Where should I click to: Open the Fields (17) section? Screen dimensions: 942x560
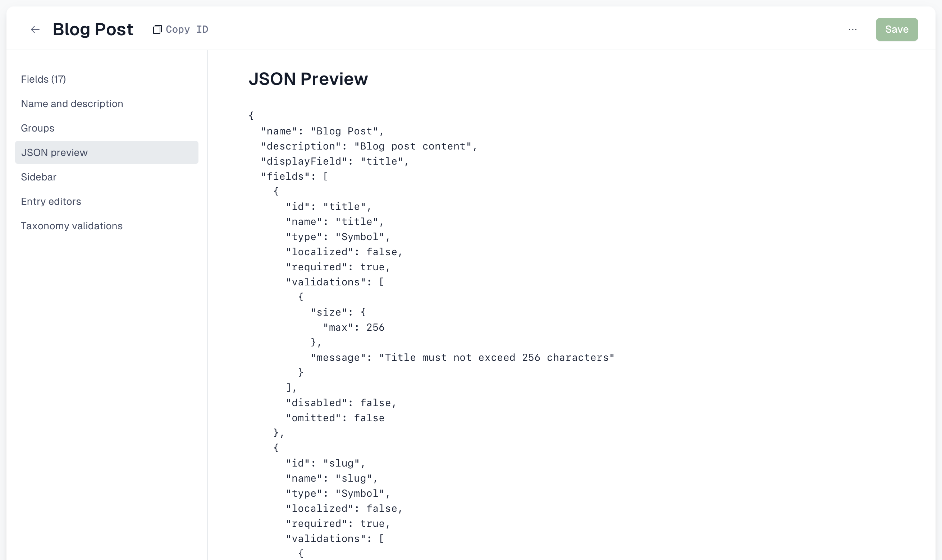pyautogui.click(x=44, y=79)
